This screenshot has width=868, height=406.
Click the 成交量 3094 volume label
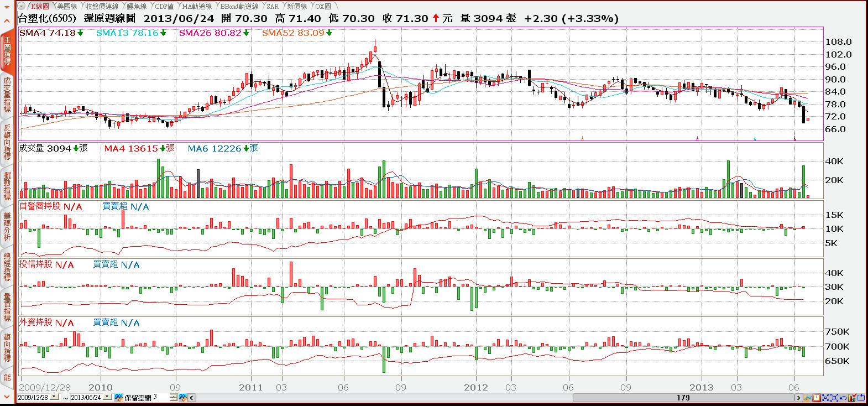[53, 148]
